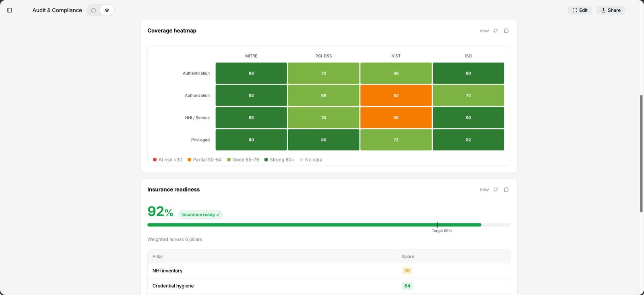
Task: Select the NHI inventory row
Action: 329,271
